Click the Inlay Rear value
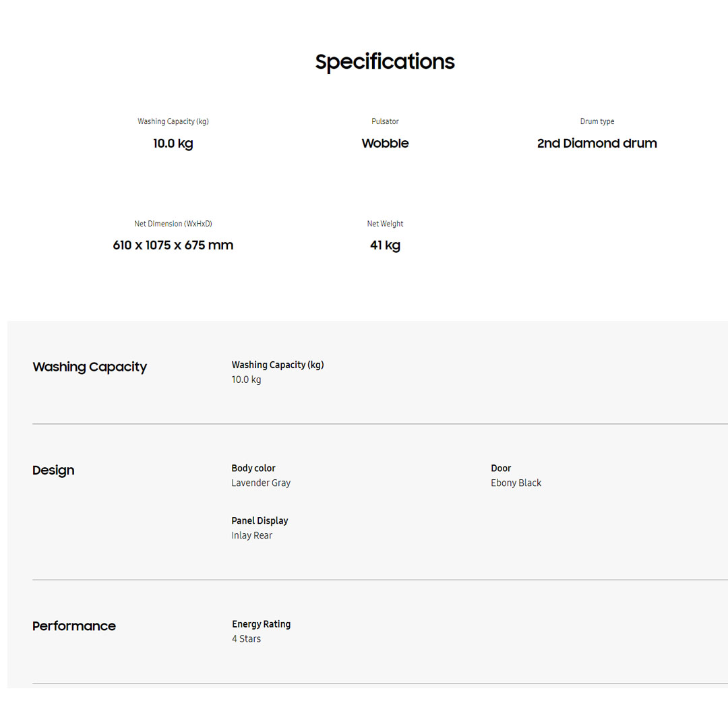Screen dimensions: 728x728 coord(252,536)
